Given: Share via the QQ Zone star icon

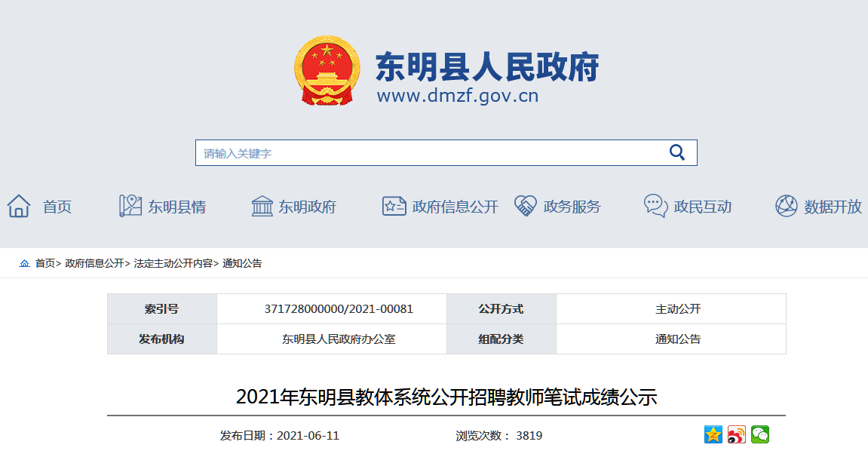Looking at the screenshot, I should pyautogui.click(x=713, y=434).
